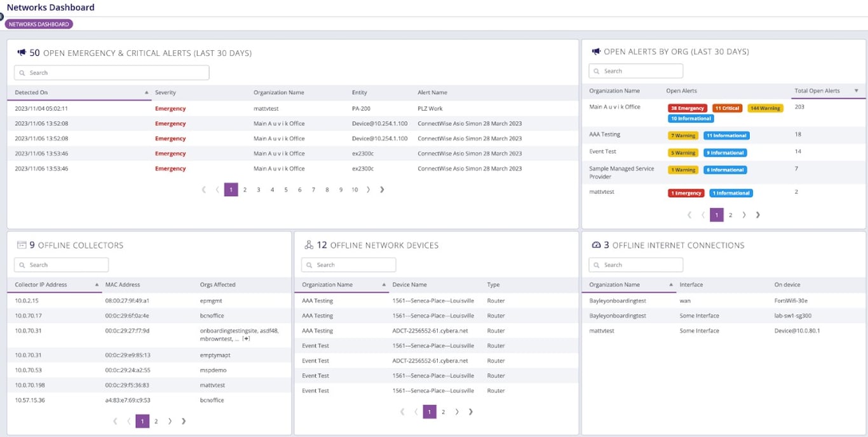Click next page arrow in Open Alerts by Org
Screen dimensions: 868x437
point(743,214)
